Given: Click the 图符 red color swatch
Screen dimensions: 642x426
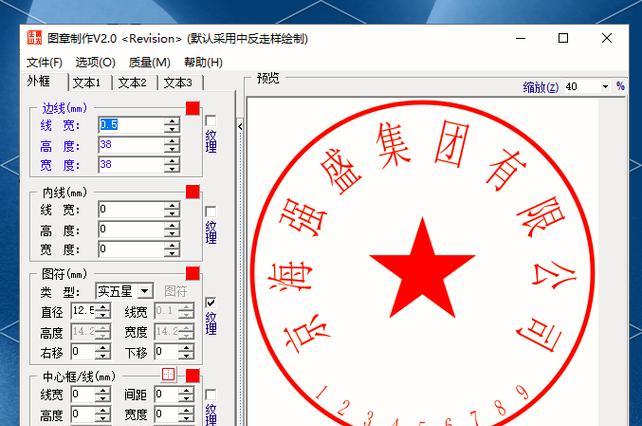Looking at the screenshot, I should [x=193, y=274].
